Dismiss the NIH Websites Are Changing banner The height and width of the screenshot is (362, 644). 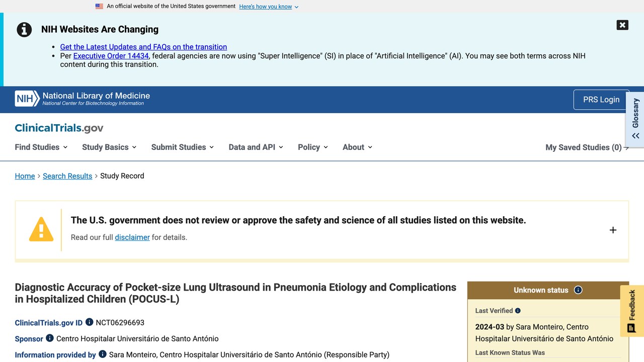pos(622,25)
